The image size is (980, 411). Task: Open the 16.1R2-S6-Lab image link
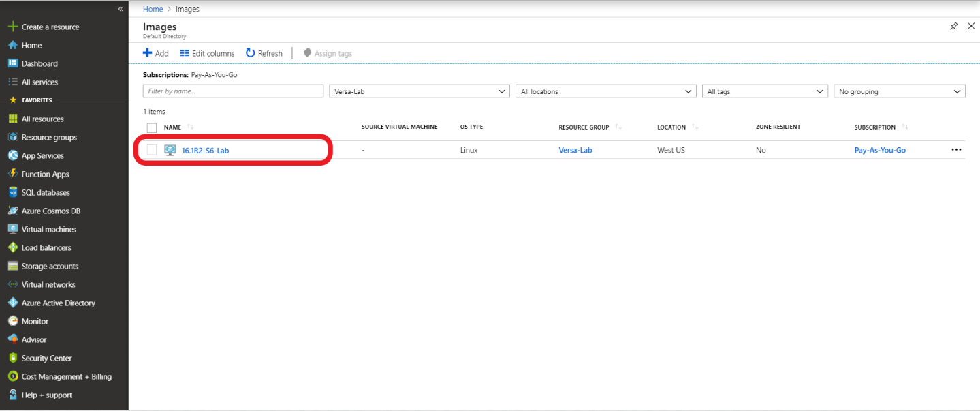pyautogui.click(x=205, y=150)
